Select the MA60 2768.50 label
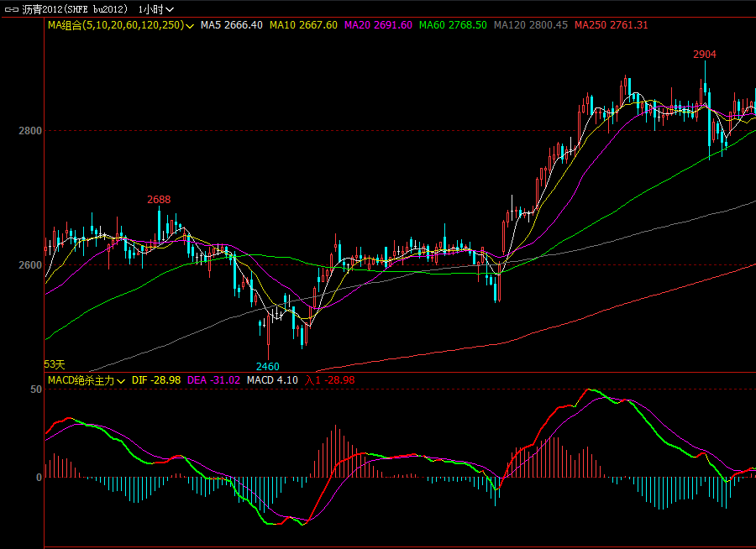This screenshot has width=756, height=549. click(453, 25)
